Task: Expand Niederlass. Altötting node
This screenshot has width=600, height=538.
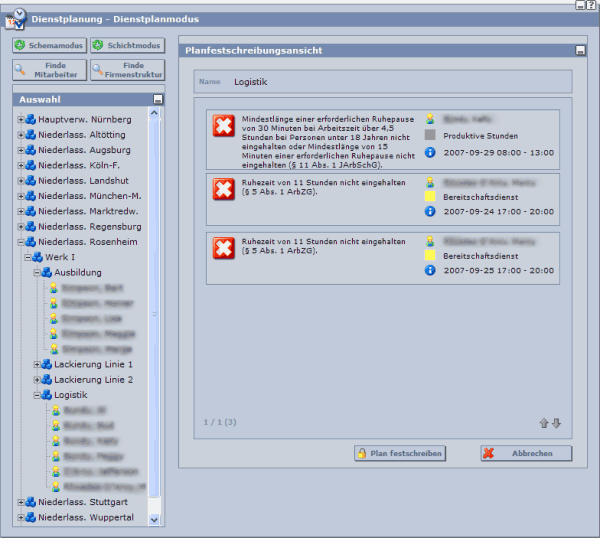Action: click(x=21, y=135)
